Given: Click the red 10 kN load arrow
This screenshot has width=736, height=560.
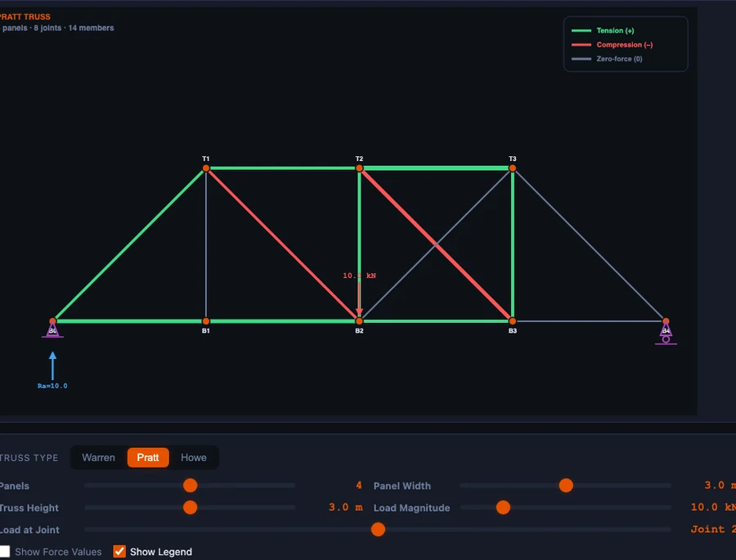Looking at the screenshot, I should pos(359,298).
